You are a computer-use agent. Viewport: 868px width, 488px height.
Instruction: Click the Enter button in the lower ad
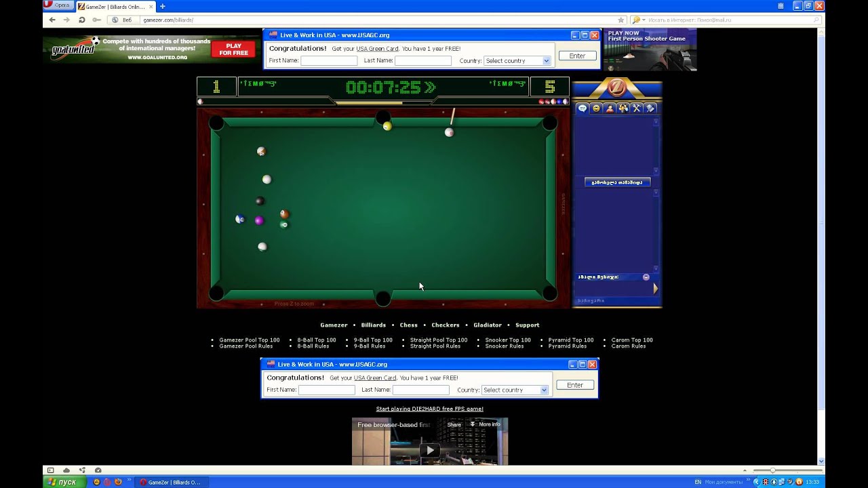coord(575,385)
